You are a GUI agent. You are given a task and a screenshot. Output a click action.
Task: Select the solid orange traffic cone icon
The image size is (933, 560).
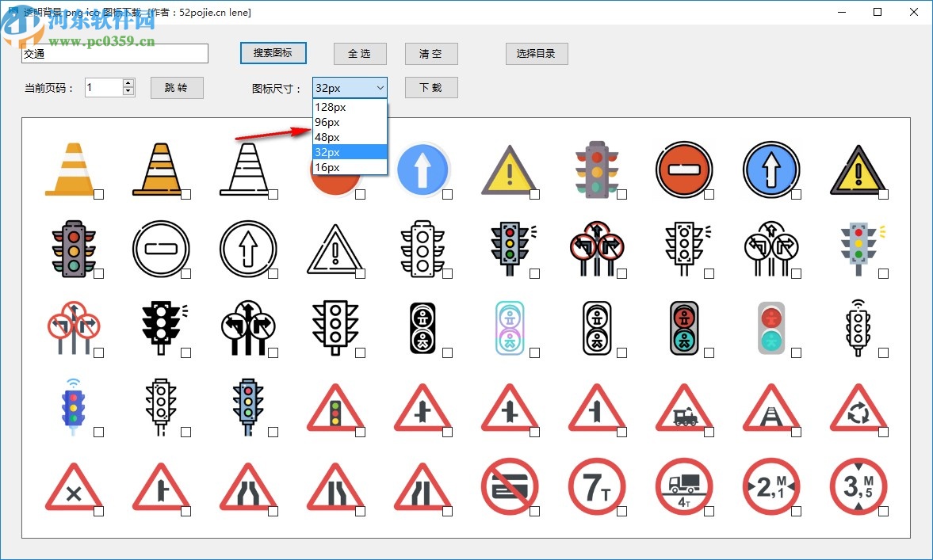70,170
